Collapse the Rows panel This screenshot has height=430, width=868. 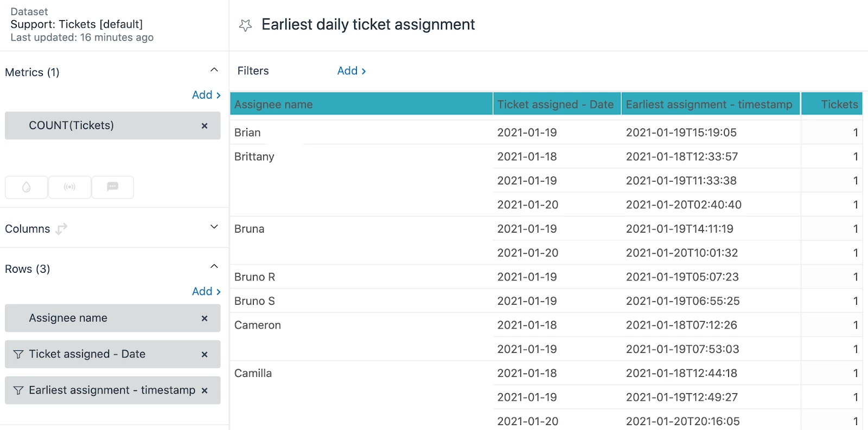pyautogui.click(x=214, y=266)
